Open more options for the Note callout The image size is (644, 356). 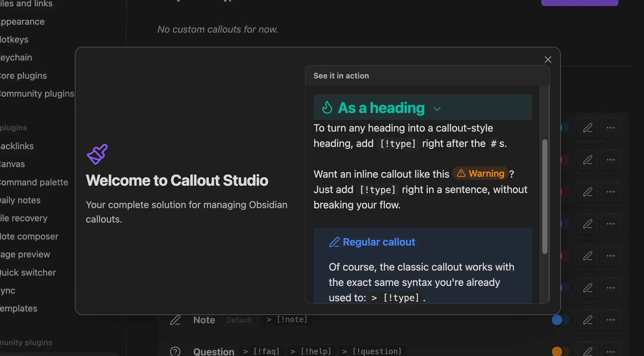(611, 320)
